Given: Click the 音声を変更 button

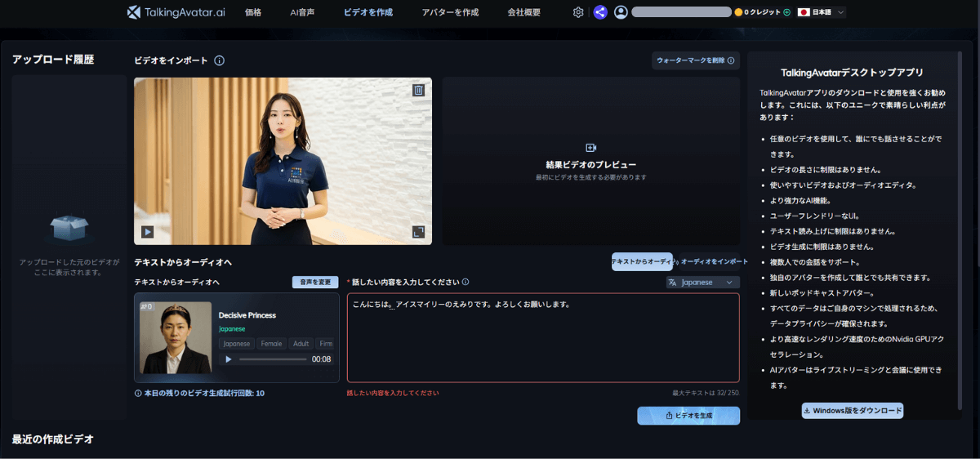Looking at the screenshot, I should point(315,282).
